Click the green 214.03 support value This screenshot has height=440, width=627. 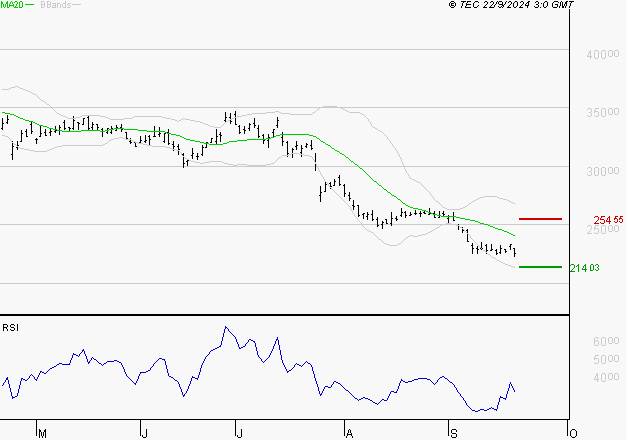[585, 268]
